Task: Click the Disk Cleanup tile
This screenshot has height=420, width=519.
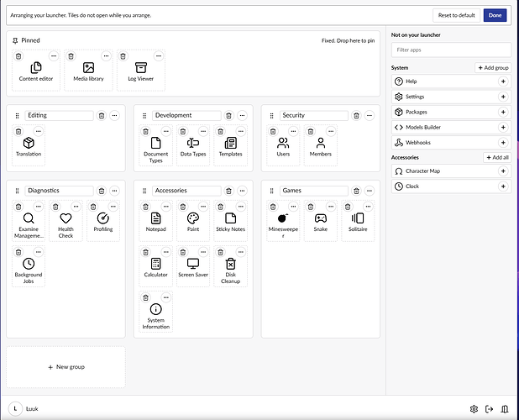Action: click(x=230, y=266)
